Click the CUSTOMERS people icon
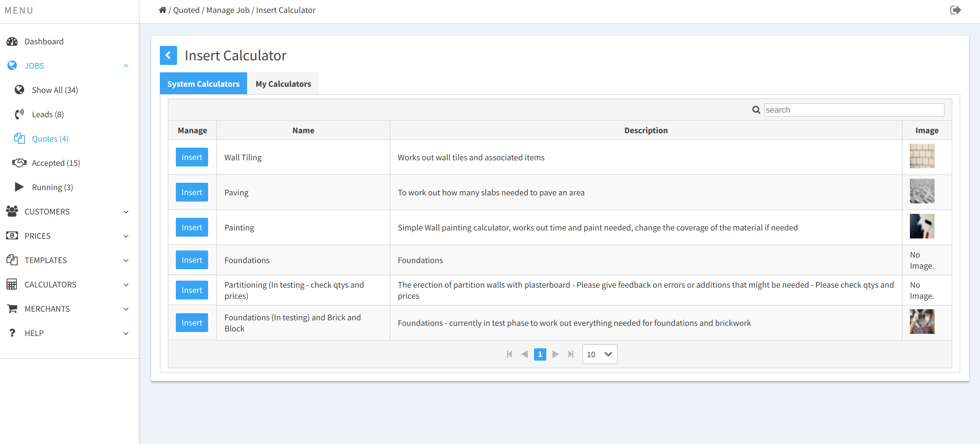 (x=12, y=212)
